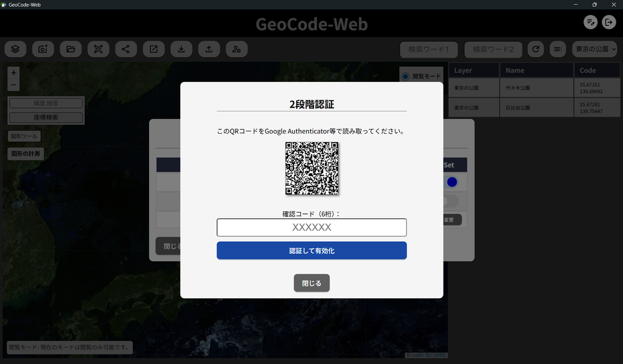The width and height of the screenshot is (623, 364).
Task: Restore down the GeoCode-Web window
Action: pos(594,4)
